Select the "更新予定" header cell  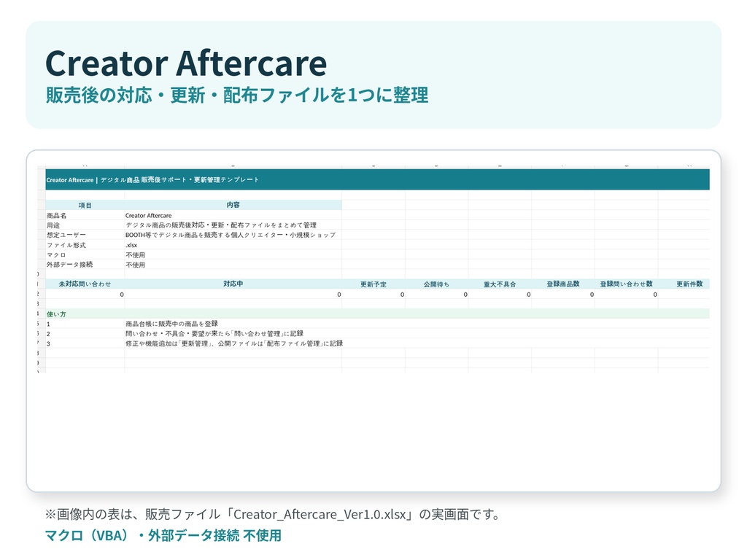pos(373,284)
